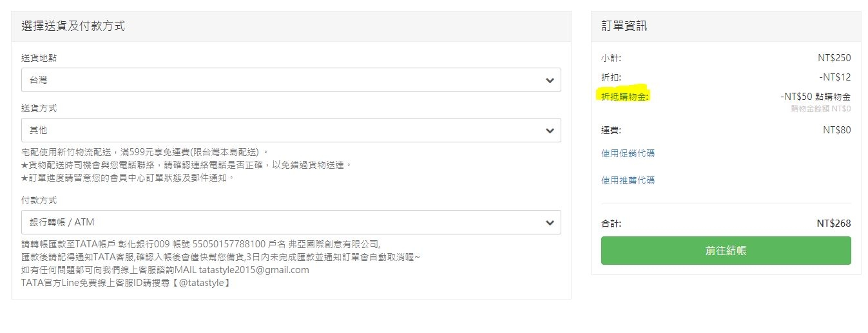Click the 購物金餘額 NT$0 balance text
The image size is (868, 333).
point(820,109)
